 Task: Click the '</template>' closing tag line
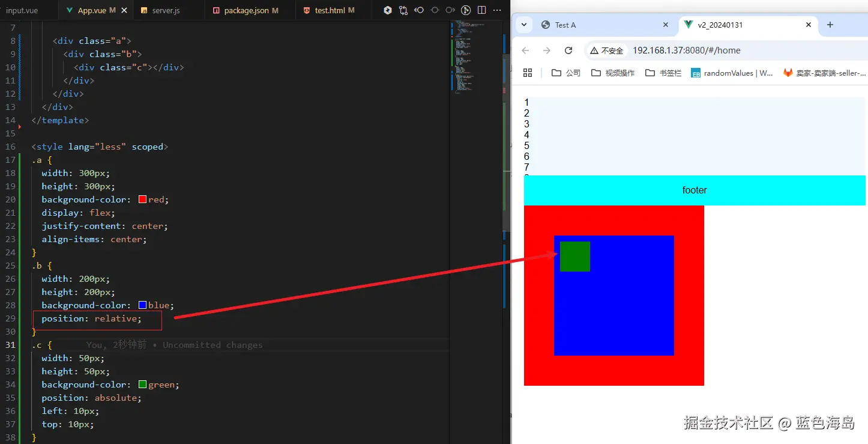pos(60,120)
